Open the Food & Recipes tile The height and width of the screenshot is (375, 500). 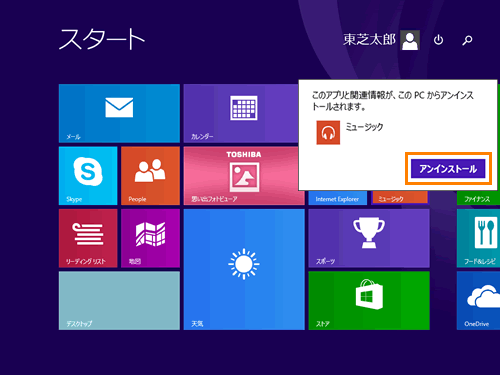(x=478, y=238)
